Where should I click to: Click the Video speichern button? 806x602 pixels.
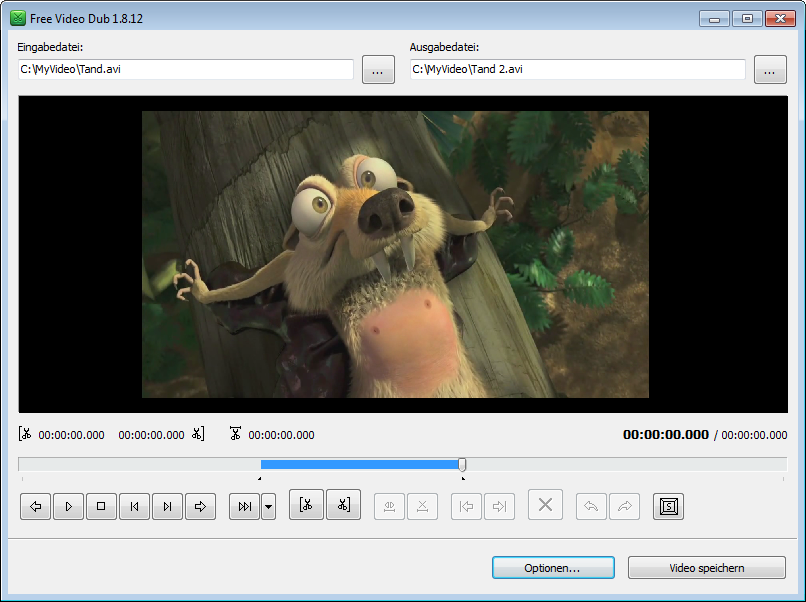tap(706, 568)
